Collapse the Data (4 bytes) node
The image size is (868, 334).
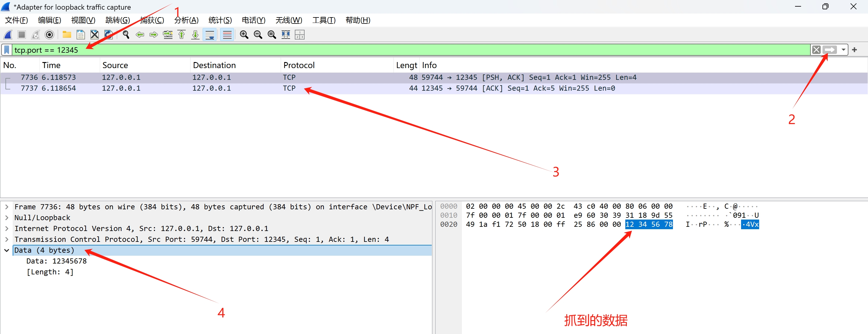pyautogui.click(x=7, y=250)
